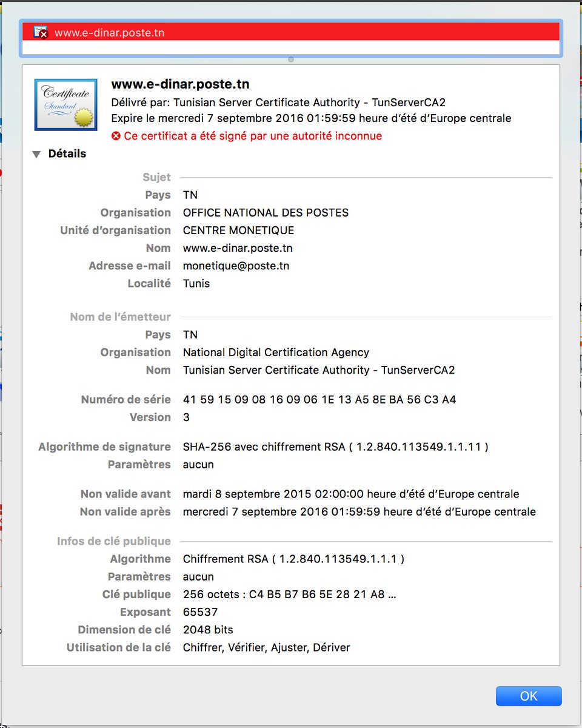Viewport: 582px width, 728px height.
Task: Click the split view resize handle dot
Action: [291, 59]
